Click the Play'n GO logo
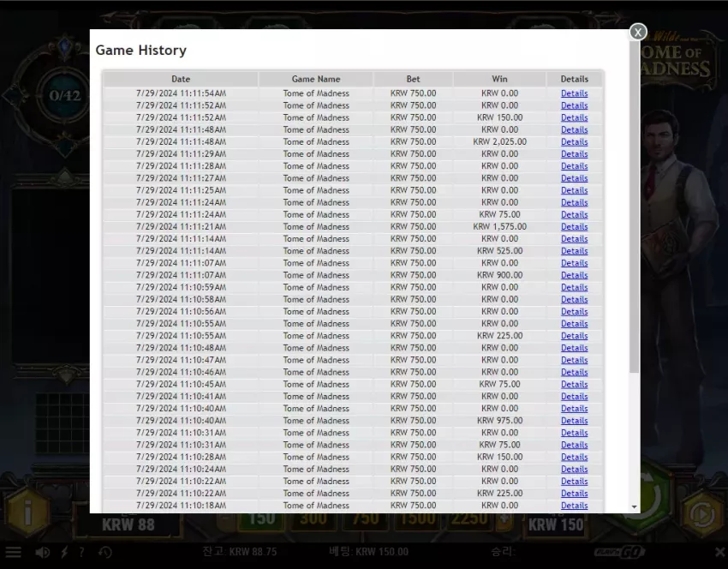The height and width of the screenshot is (569, 728). 619,552
